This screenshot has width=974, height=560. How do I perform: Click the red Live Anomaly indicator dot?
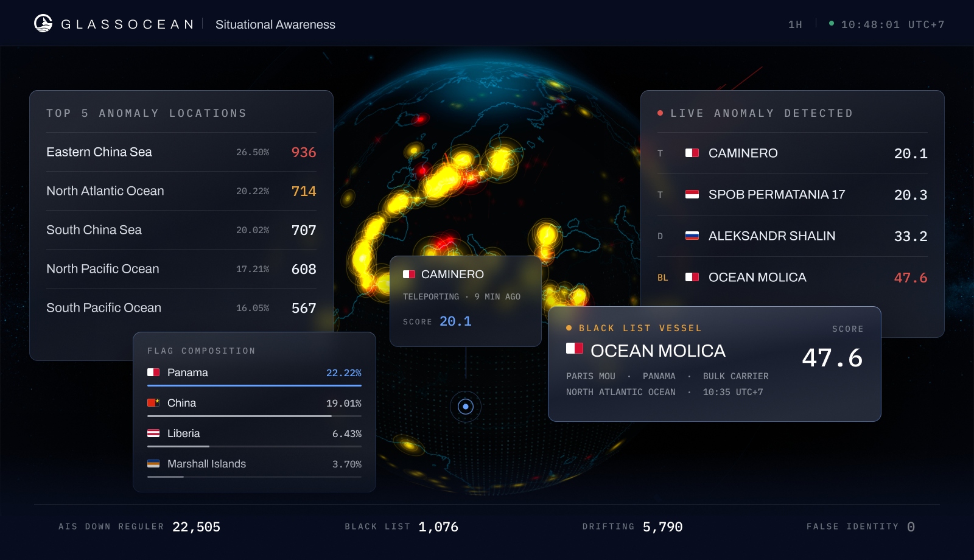[x=660, y=113]
